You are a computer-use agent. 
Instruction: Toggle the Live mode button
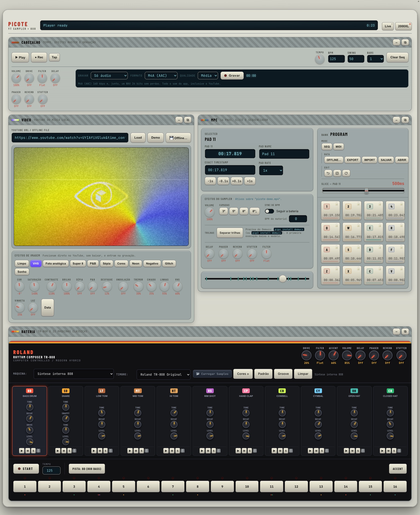click(x=388, y=26)
